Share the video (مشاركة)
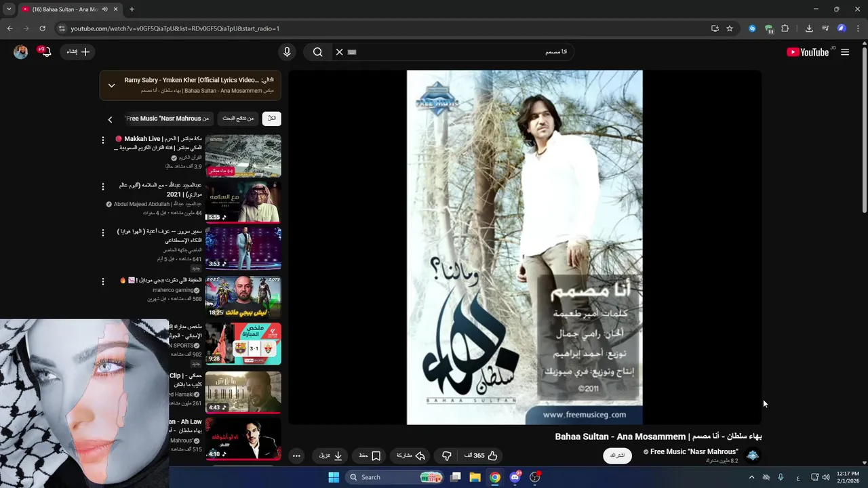The width and height of the screenshot is (868, 488). pos(411,456)
